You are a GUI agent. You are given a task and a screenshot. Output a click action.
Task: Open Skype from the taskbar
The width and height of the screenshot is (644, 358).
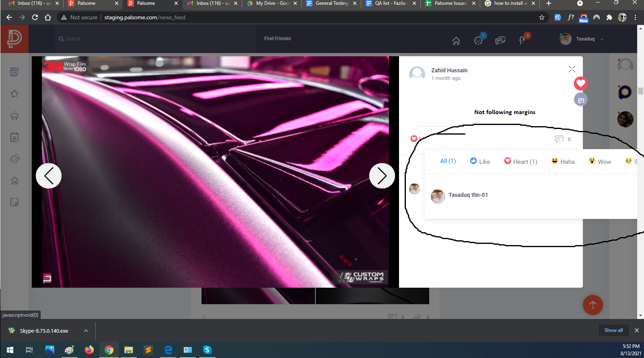coord(207,350)
